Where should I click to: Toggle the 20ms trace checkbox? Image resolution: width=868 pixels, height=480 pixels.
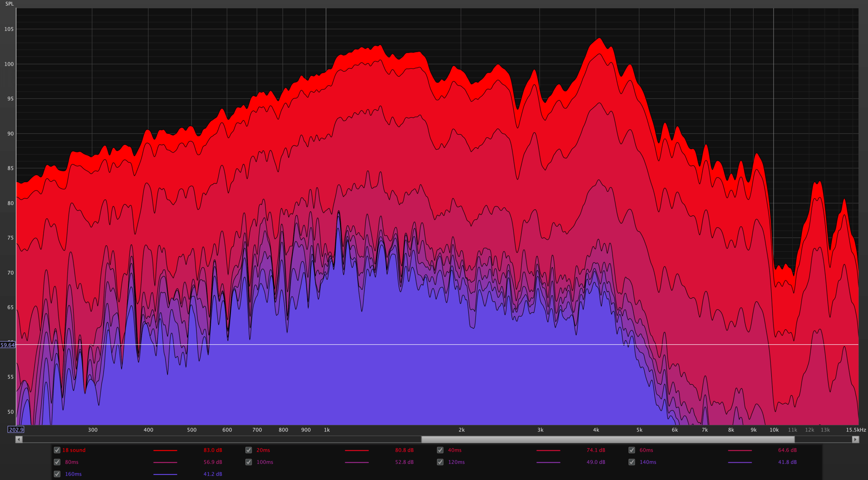pyautogui.click(x=249, y=450)
